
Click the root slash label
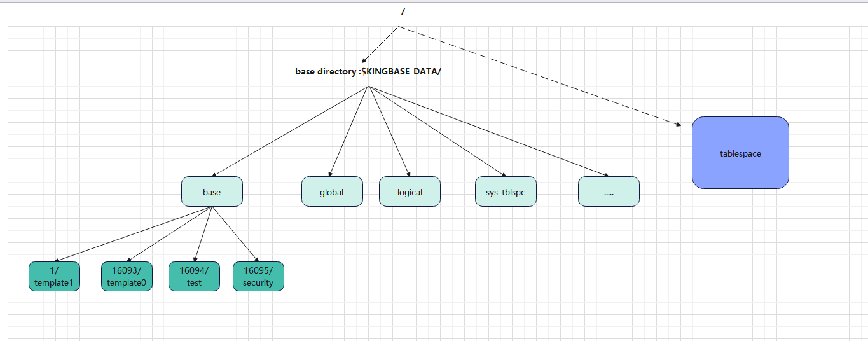[x=403, y=12]
